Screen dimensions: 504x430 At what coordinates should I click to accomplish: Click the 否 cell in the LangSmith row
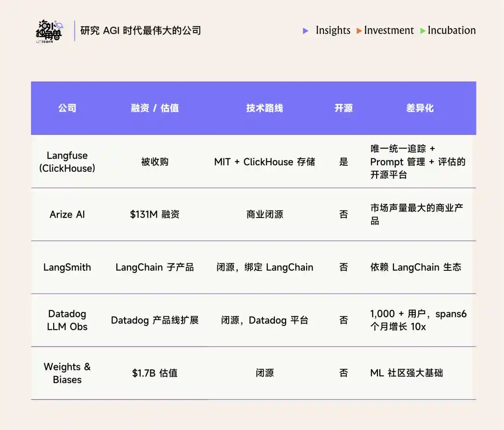point(343,267)
